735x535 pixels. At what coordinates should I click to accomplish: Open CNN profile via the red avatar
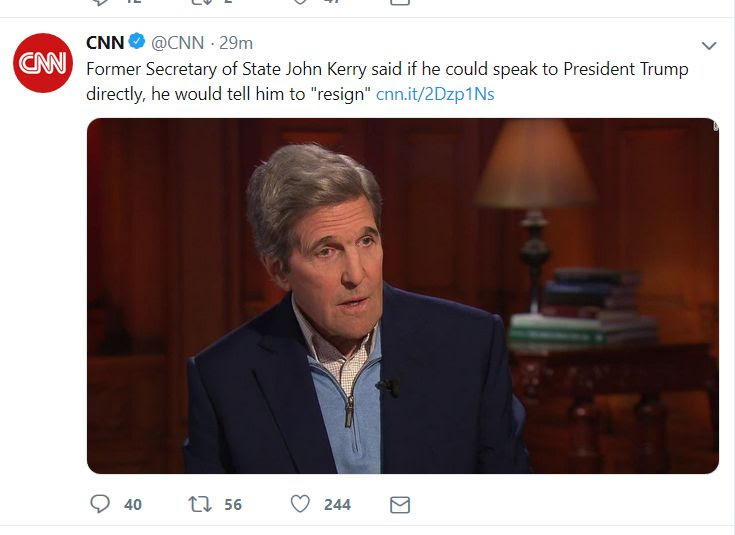[x=43, y=63]
